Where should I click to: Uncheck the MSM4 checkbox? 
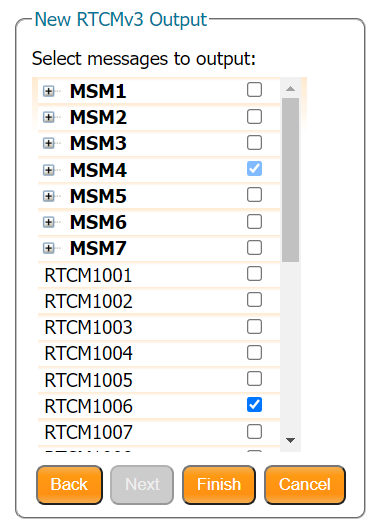tap(254, 169)
